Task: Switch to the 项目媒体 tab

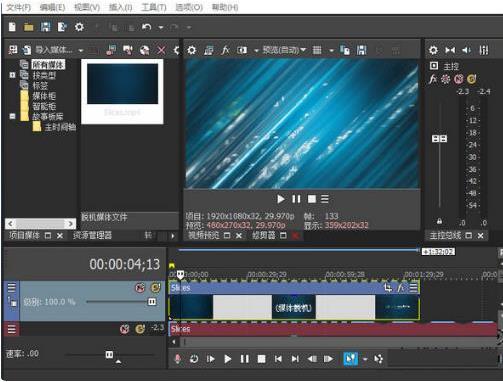Action: tap(24, 236)
